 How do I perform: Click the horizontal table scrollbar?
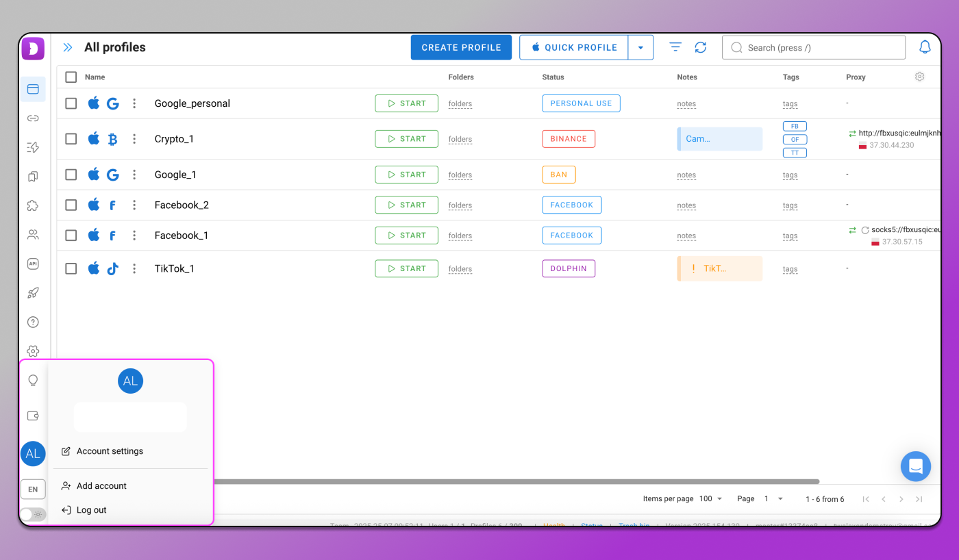click(x=517, y=481)
